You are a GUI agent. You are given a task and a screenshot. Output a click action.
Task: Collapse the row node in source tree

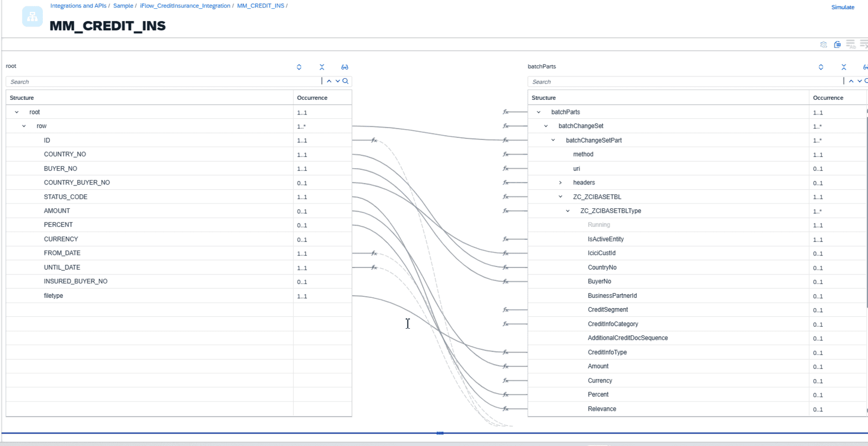pos(24,126)
